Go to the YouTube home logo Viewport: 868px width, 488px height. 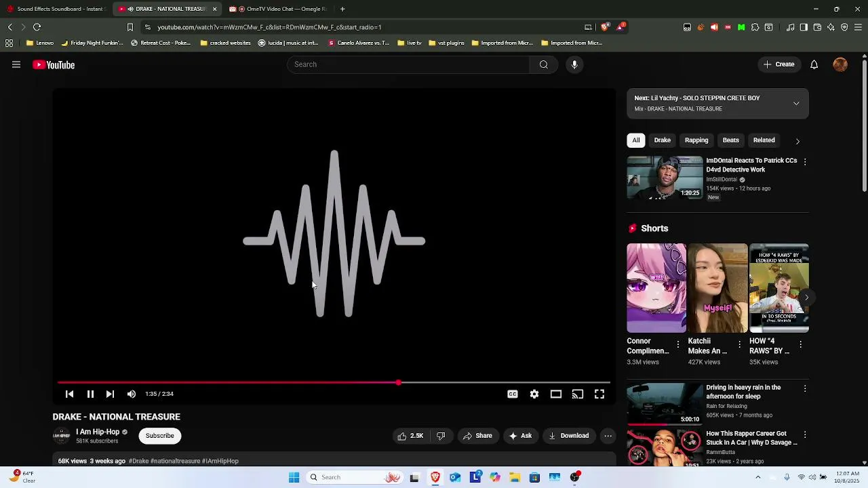[54, 65]
